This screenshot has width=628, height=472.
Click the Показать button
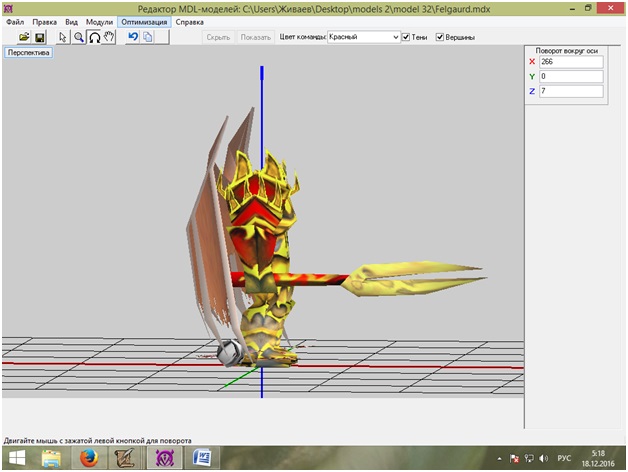(255, 37)
